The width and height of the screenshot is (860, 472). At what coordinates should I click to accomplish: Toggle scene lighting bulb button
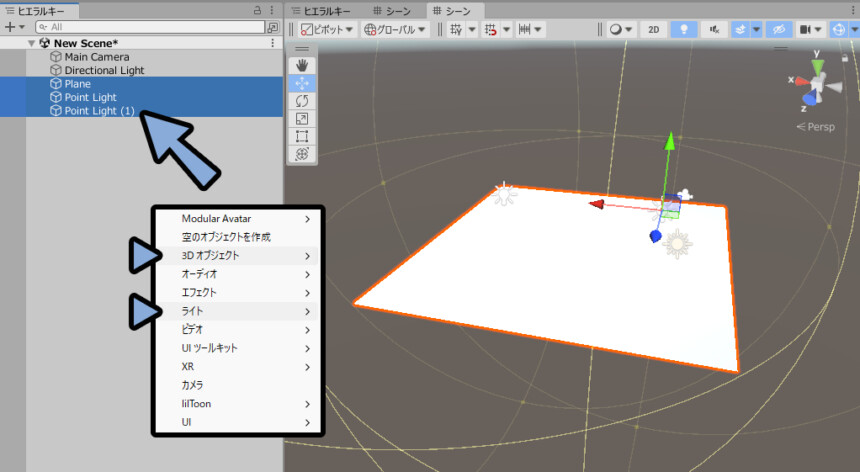click(683, 29)
